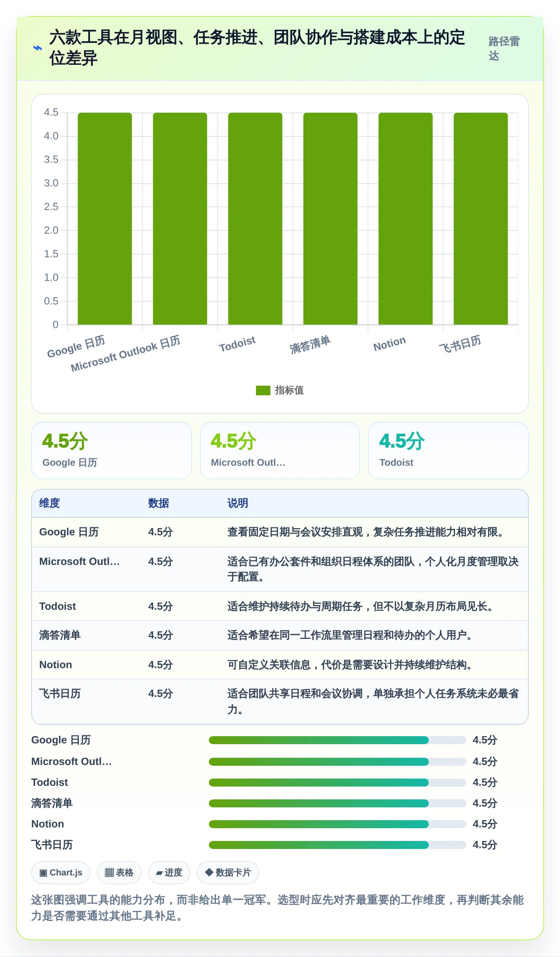Open the Todoist 4.5分 data card
Viewport: 560px width, 957px height.
pos(448,450)
